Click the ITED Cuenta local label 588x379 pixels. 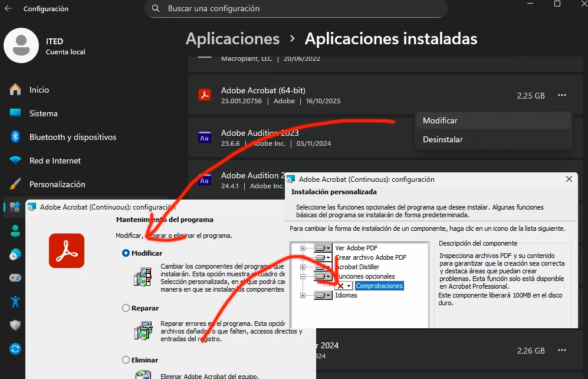tap(65, 46)
